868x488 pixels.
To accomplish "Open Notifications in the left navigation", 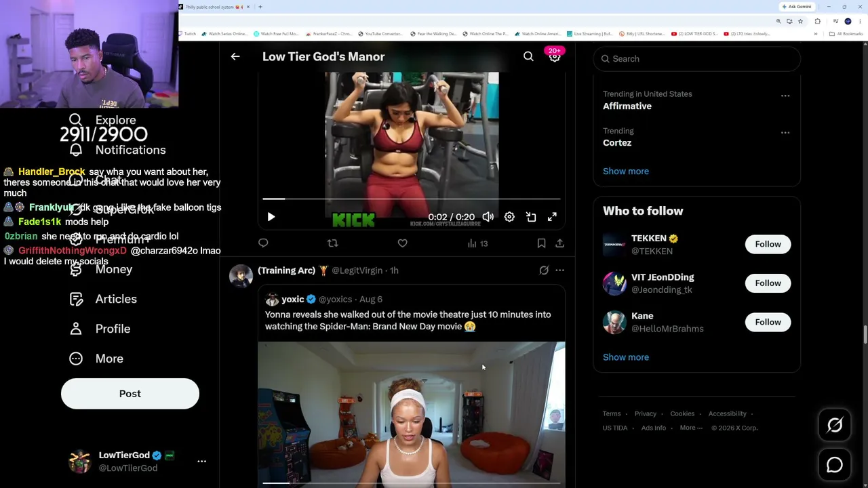I will (x=117, y=150).
